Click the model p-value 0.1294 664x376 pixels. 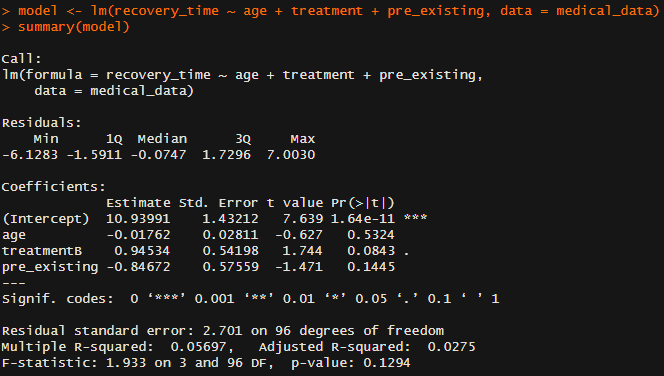387,363
